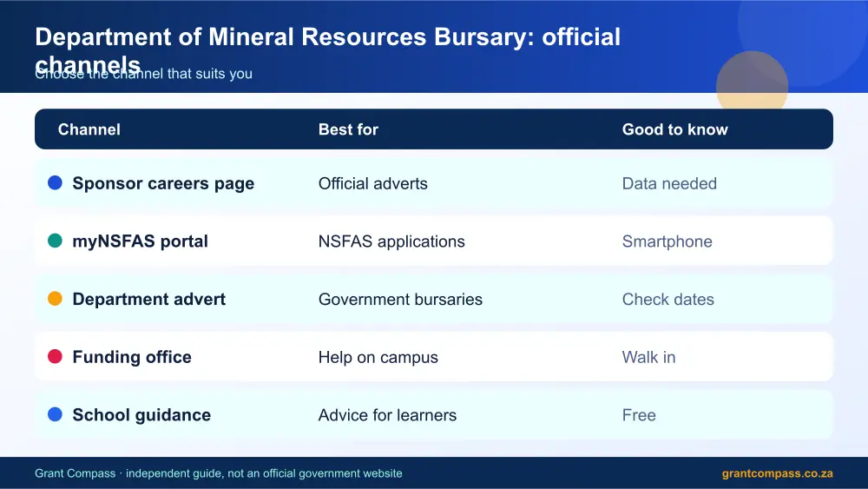Click the 'Best for' column header
Image resolution: width=868 pixels, height=489 pixels.
pyautogui.click(x=348, y=129)
